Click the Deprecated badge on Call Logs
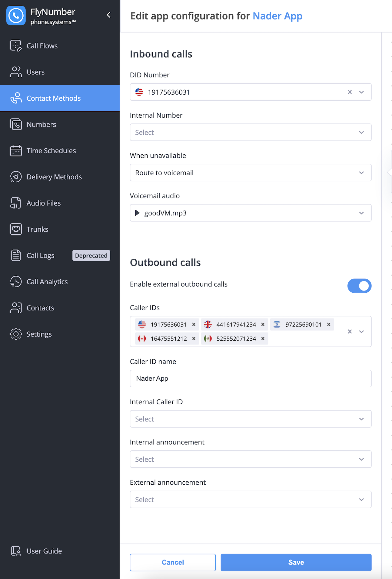The image size is (392, 579). pos(91,255)
